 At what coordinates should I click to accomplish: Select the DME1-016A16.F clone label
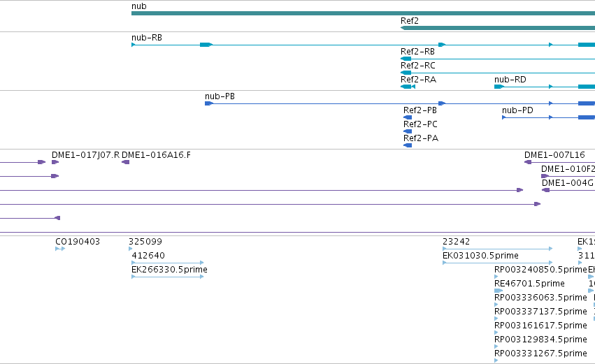click(156, 155)
